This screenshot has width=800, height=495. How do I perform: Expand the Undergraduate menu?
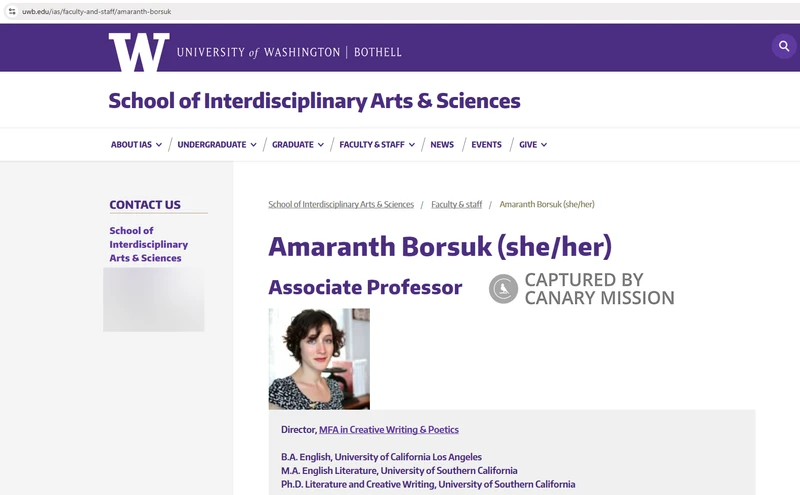tap(217, 144)
